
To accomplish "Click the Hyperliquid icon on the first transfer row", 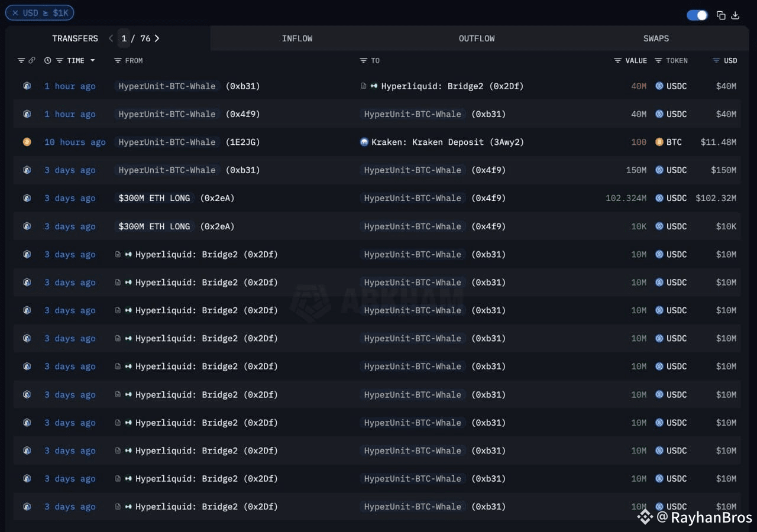I will coord(27,86).
